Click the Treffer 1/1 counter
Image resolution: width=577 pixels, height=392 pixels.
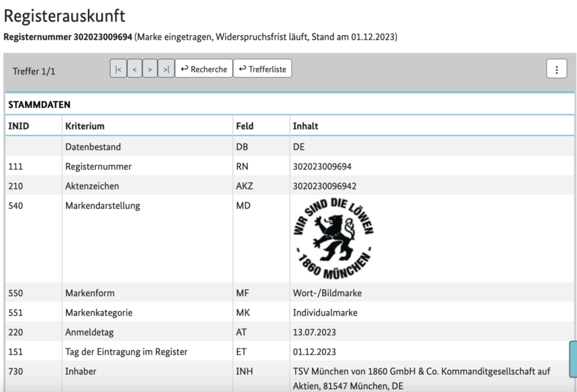coord(34,71)
